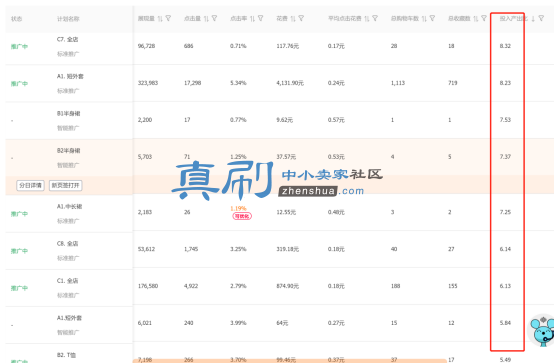Open filter for 投入产出比 column

pos(541,18)
